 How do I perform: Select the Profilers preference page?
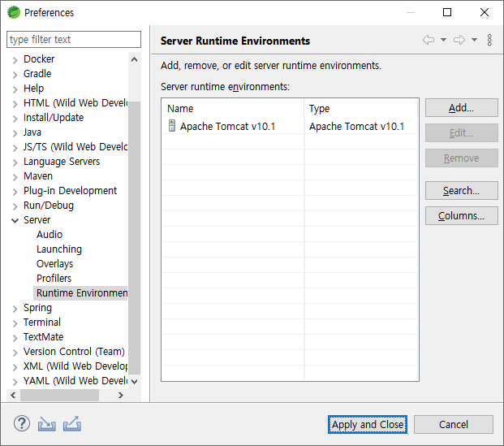click(x=54, y=279)
